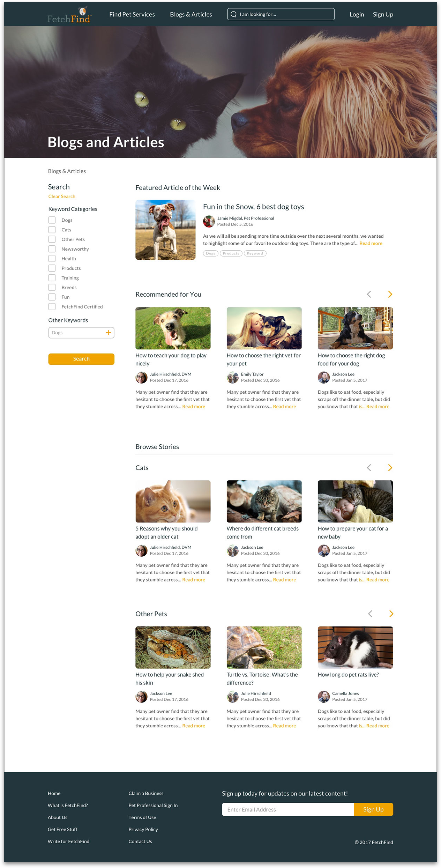Click the Enter Email Address field

pos(288,809)
